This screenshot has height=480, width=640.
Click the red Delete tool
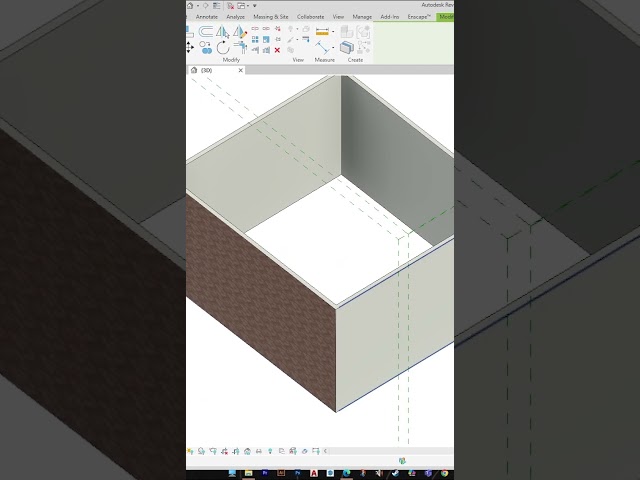point(278,50)
